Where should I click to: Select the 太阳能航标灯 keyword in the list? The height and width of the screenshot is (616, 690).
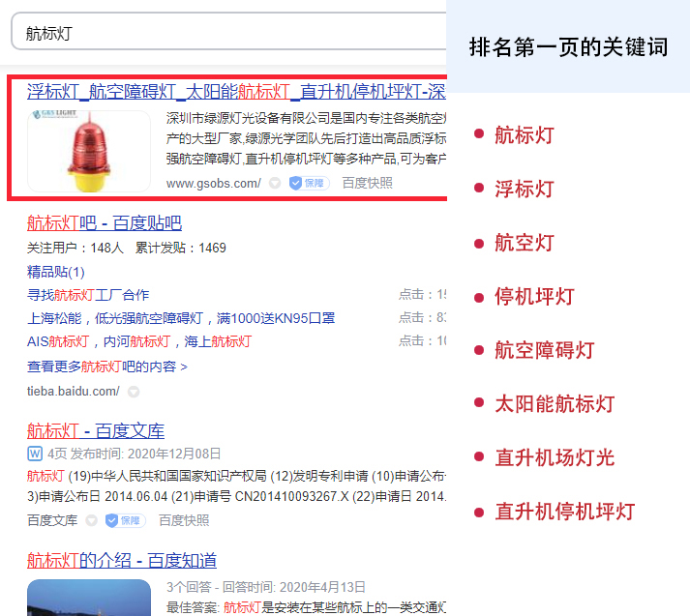pos(555,404)
